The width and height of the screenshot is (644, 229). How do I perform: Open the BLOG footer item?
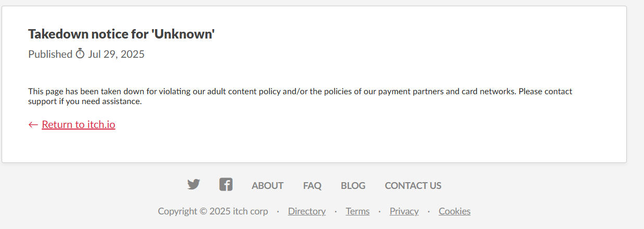[x=353, y=186]
